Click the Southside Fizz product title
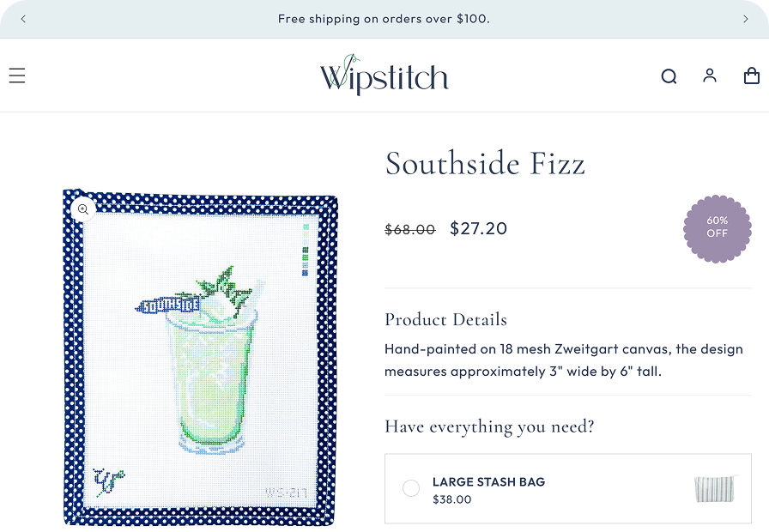This screenshot has height=532, width=769. 485,163
